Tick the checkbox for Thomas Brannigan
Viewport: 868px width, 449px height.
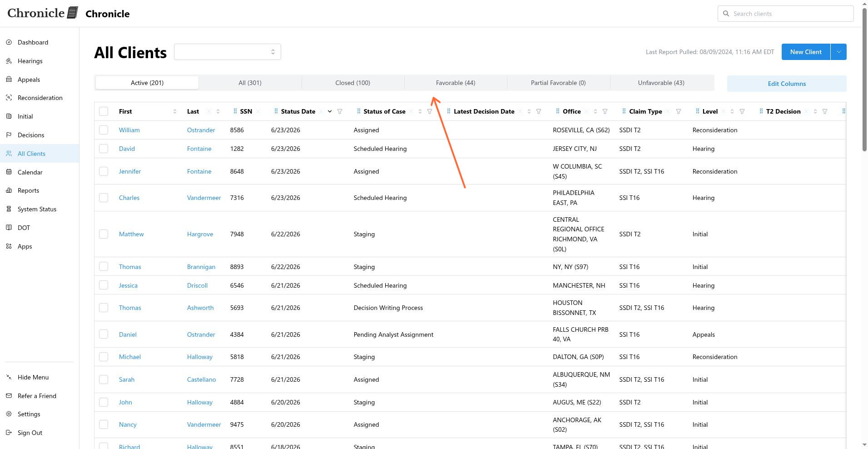[104, 267]
